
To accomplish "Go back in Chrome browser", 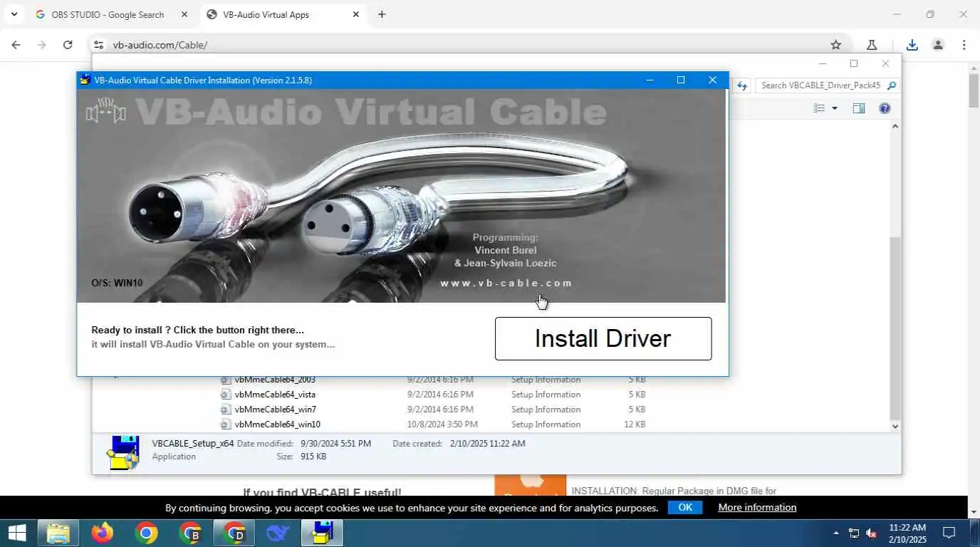I will [16, 45].
